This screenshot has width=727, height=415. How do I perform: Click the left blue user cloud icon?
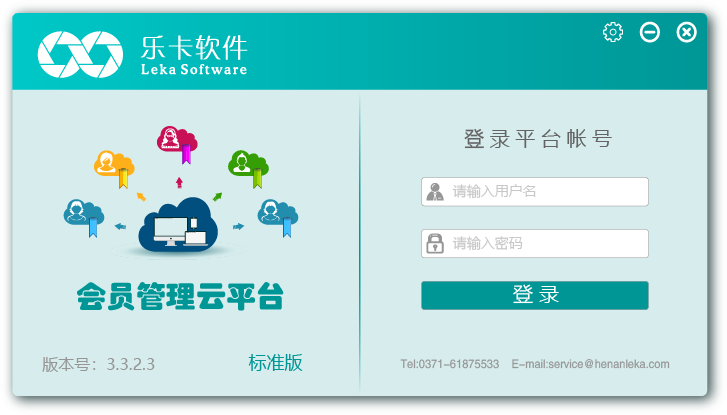pos(84,218)
